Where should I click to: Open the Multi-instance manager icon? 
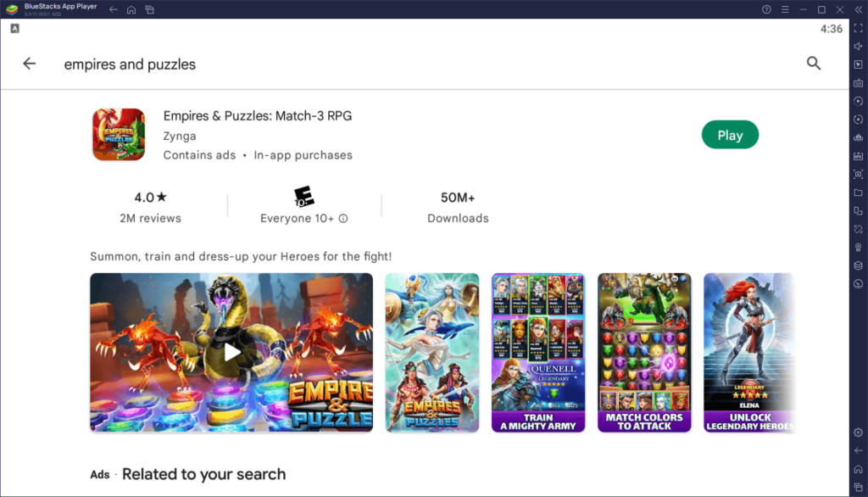859,211
